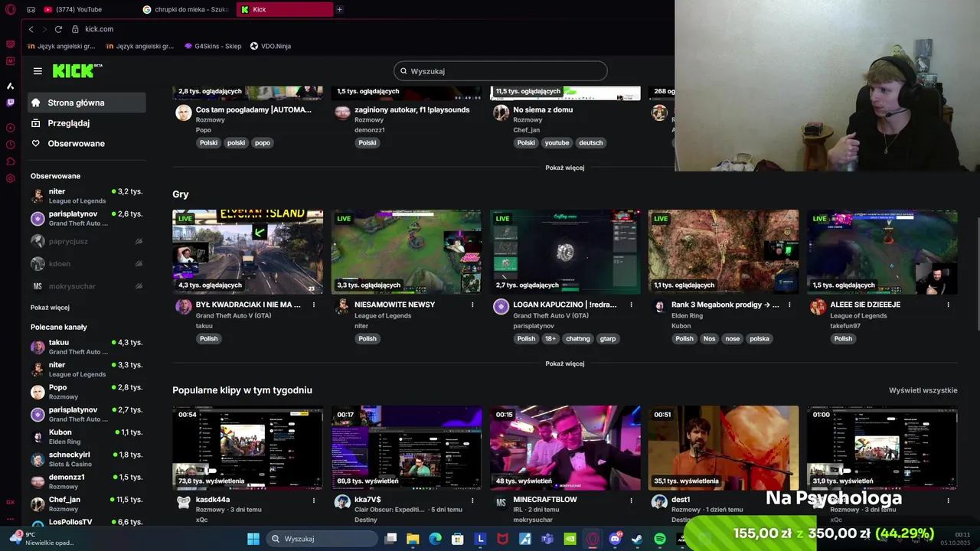Image resolution: width=980 pixels, height=551 pixels.
Task: Expand Pokaż więcej in the Obserwowane sidebar list
Action: [50, 308]
